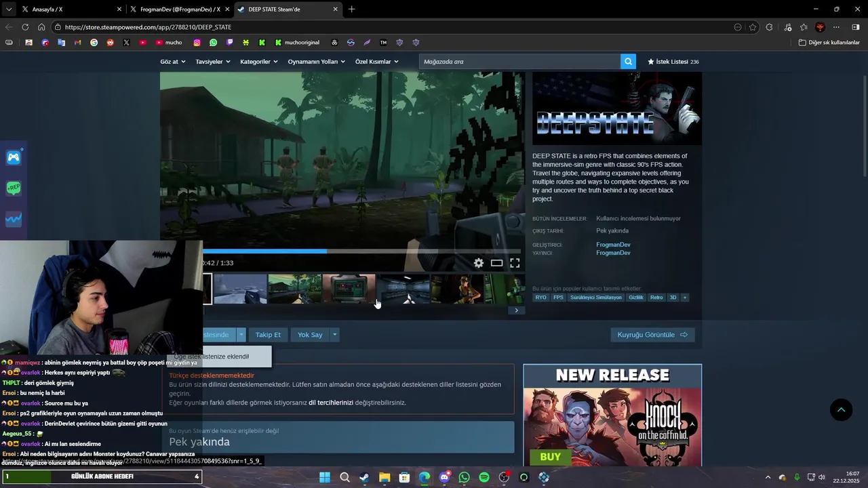Open dil tercihlerinizi language preferences link
868x488 pixels.
point(331,403)
